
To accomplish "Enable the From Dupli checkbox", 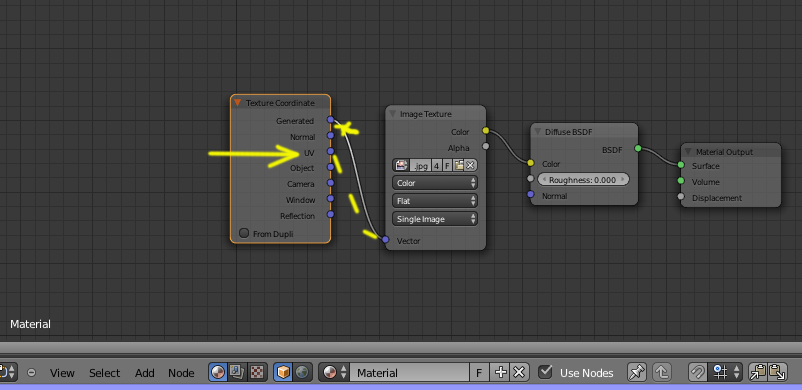I will pyautogui.click(x=244, y=233).
